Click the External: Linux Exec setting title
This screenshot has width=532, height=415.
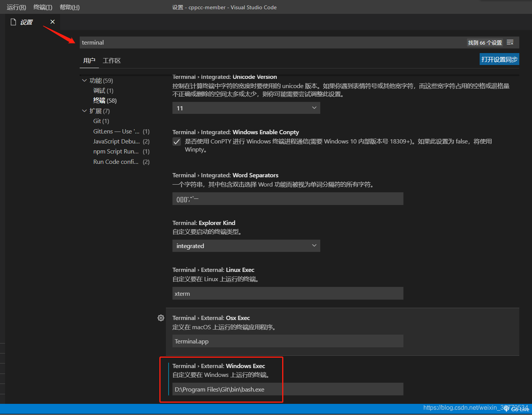coord(213,270)
